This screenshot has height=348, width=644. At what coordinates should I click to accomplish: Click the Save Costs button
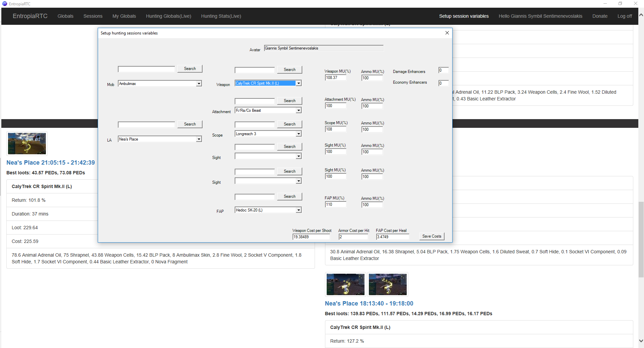[432, 236]
